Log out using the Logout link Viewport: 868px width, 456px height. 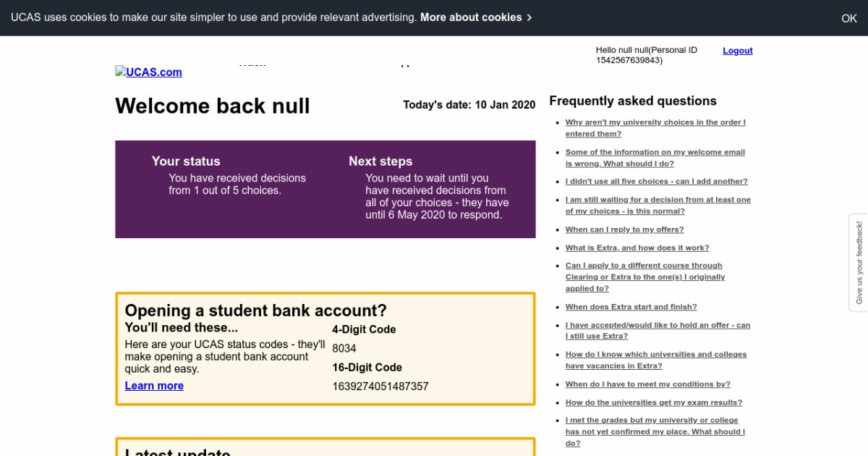(x=737, y=51)
